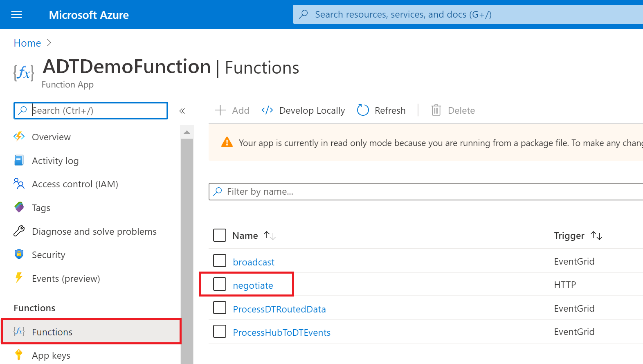Open the ProcessHubToDTEvents function link

(x=282, y=333)
